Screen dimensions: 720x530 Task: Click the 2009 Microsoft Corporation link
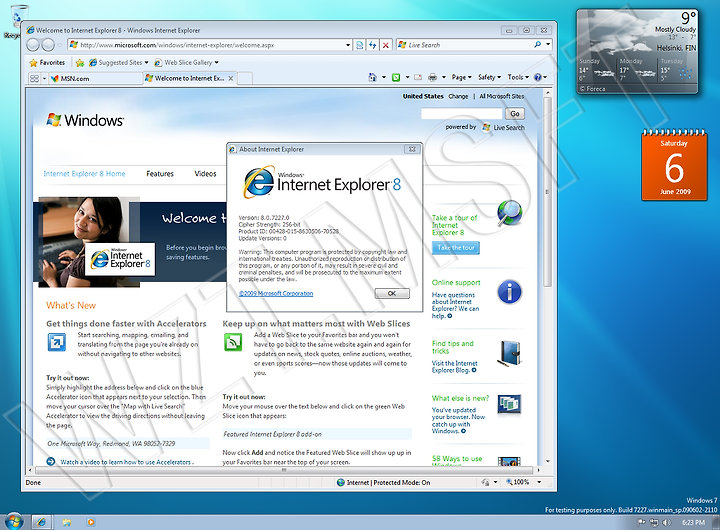tap(276, 293)
